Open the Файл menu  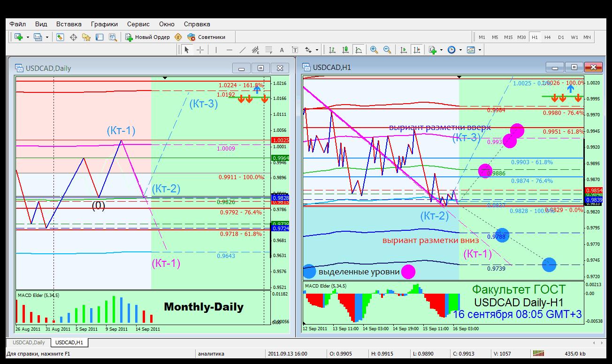[x=17, y=24]
